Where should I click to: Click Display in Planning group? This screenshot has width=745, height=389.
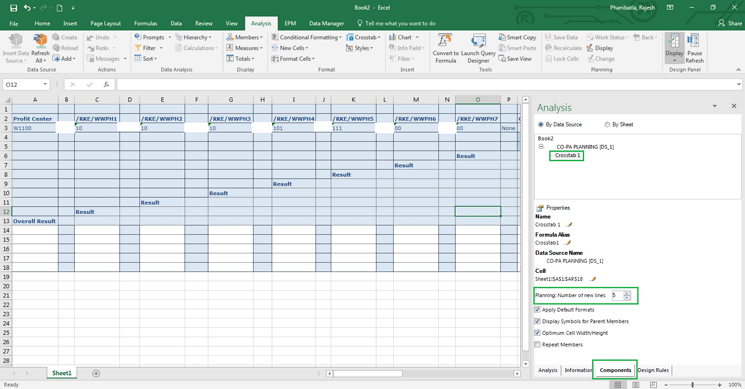click(600, 48)
